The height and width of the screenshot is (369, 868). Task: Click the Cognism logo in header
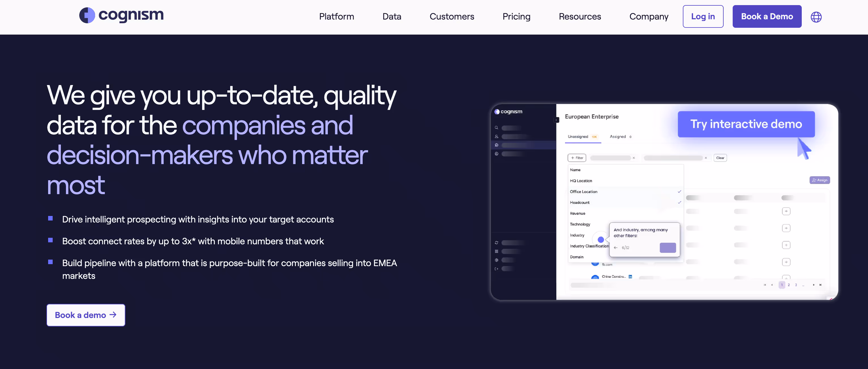[x=121, y=16]
